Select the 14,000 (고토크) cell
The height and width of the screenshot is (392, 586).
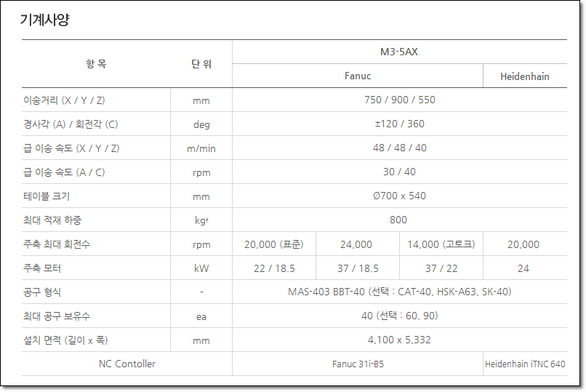[441, 244]
